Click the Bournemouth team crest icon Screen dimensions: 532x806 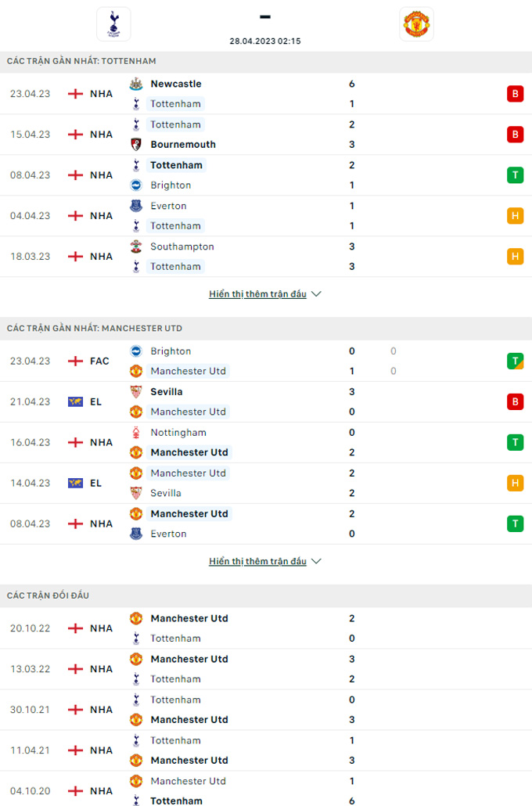click(135, 145)
